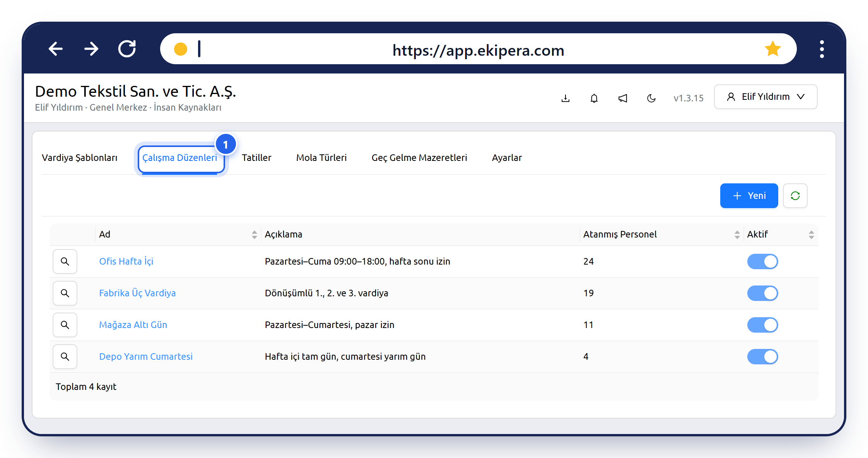Open the Elif Yıldırım user dropdown
This screenshot has width=868, height=458.
click(x=765, y=97)
